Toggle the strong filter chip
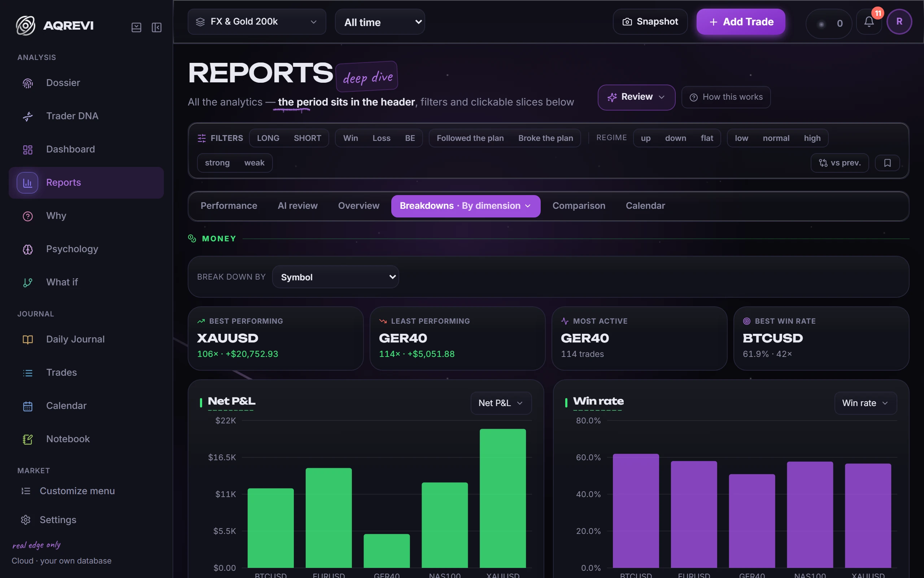The height and width of the screenshot is (578, 924). pos(217,163)
